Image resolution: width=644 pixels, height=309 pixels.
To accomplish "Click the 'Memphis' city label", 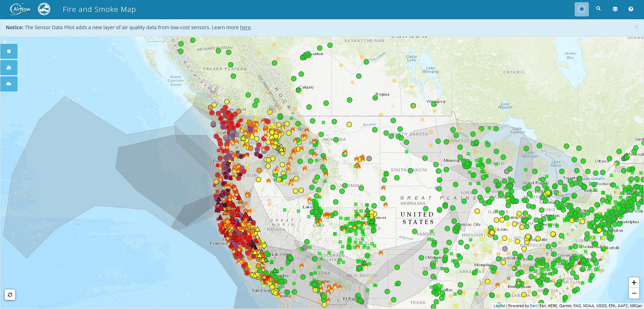I will [482, 265].
